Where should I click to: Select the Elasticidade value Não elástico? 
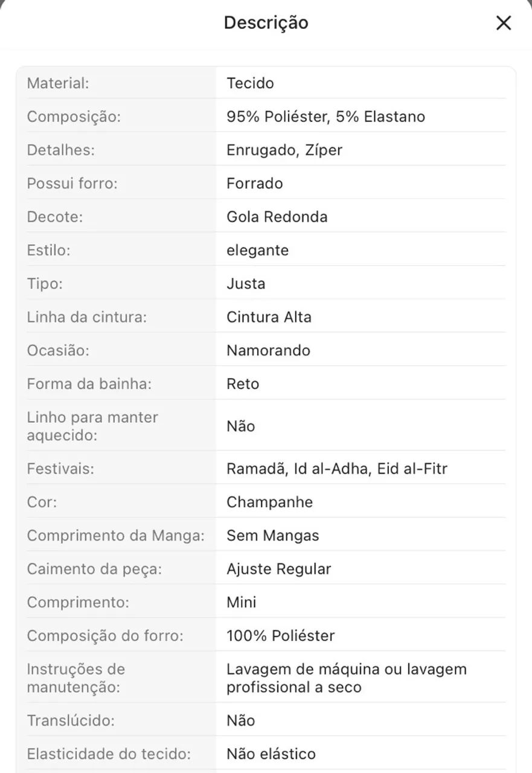tap(271, 754)
